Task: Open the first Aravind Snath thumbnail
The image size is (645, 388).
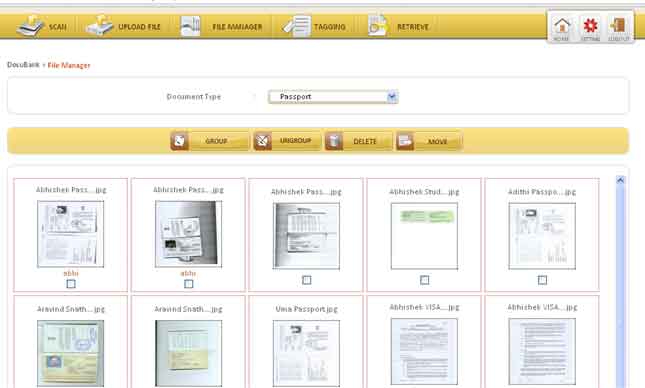Action: tap(70, 353)
